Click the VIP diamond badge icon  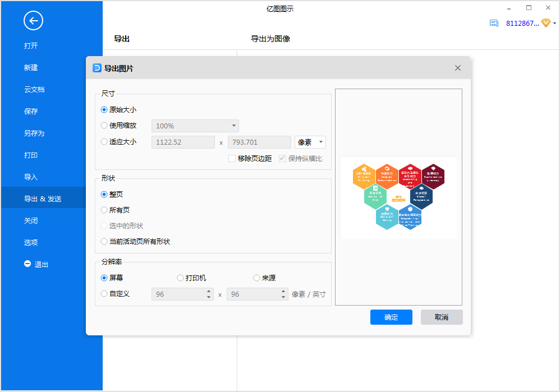(545, 23)
